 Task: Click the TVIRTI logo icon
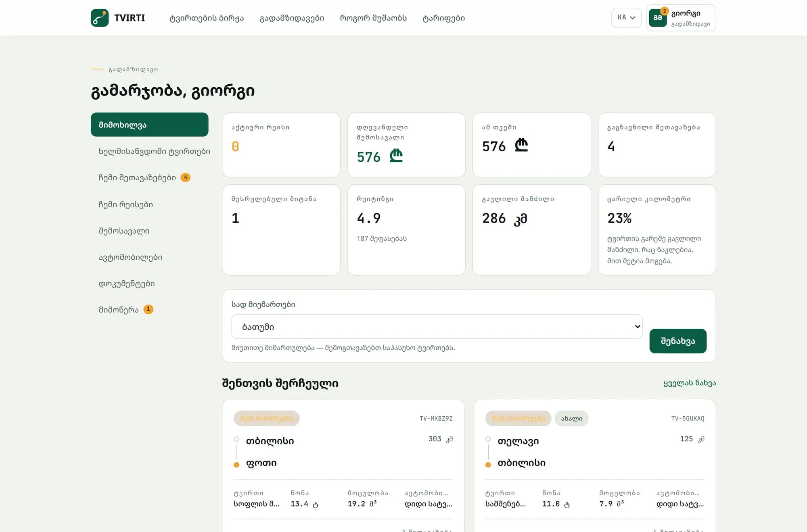(x=100, y=18)
